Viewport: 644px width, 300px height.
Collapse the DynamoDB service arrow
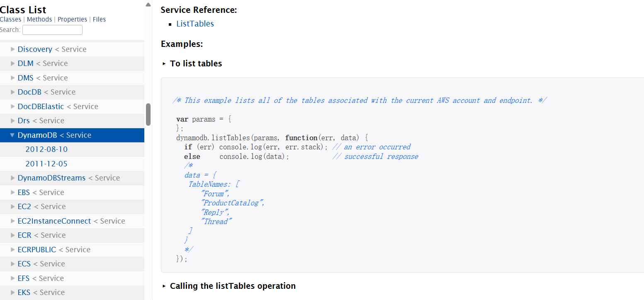(12, 135)
